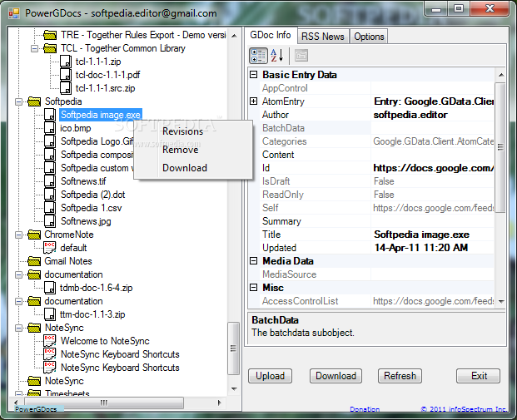Image resolution: width=517 pixels, height=420 pixels.
Task: Collapse the Softpedia folder tree node
Action: point(19,101)
